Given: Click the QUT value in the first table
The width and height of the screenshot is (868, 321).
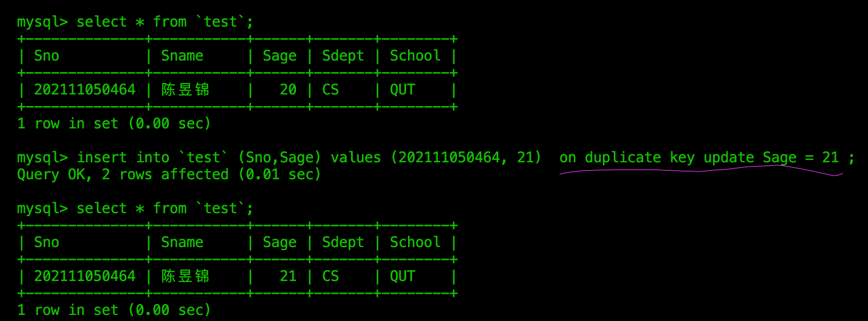Looking at the screenshot, I should 403,90.
